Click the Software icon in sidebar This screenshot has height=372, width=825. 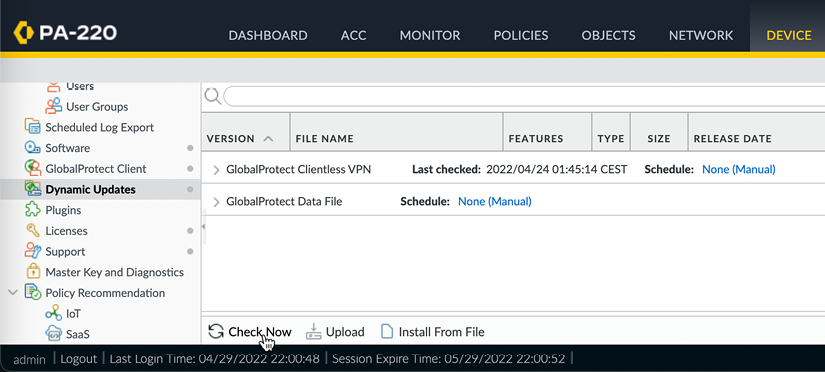33,148
